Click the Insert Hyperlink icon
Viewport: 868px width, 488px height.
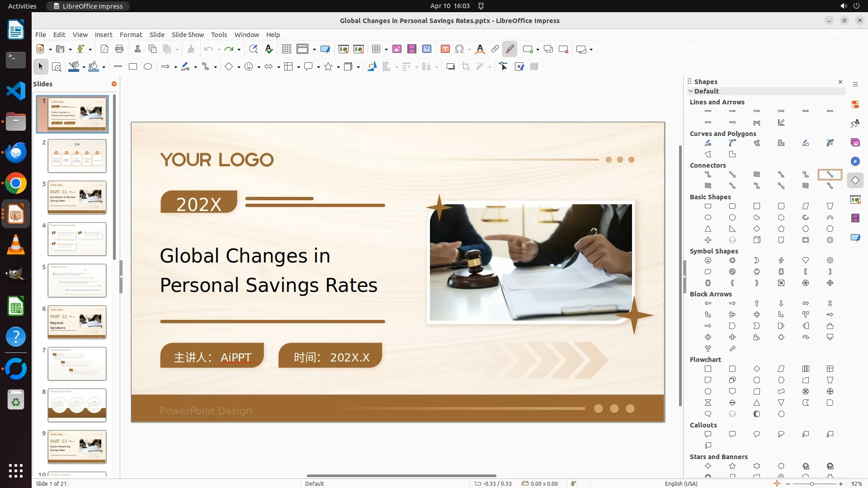tap(495, 49)
